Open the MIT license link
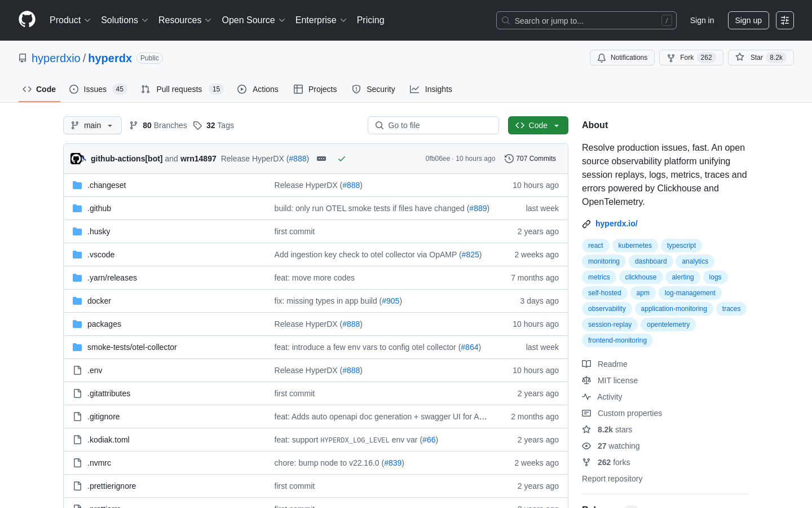The width and height of the screenshot is (812, 508). coord(610,380)
